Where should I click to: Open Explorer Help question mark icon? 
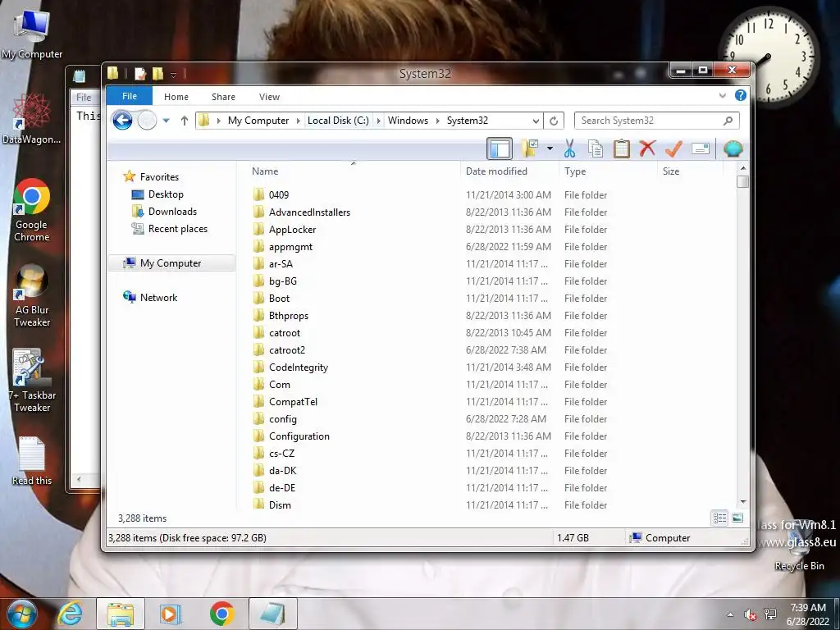click(x=741, y=95)
